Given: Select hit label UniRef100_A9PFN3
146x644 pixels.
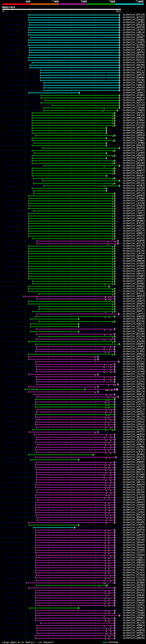Looking at the screenshot, I should 134,53.
